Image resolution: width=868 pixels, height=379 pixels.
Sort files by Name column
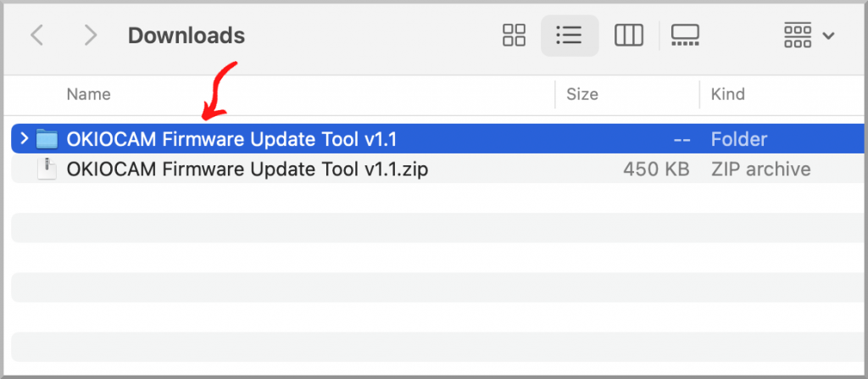coord(88,94)
